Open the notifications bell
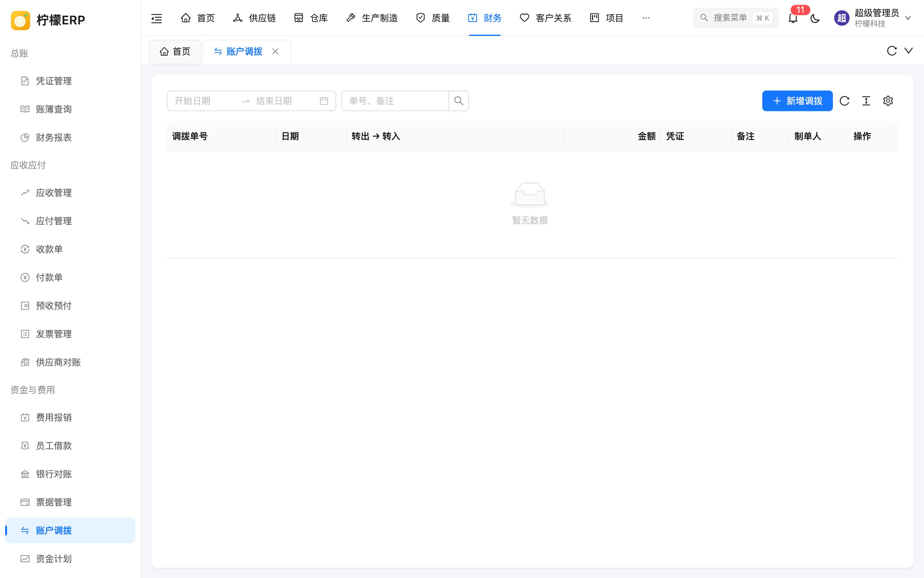Viewport: 924px width, 578px height. 793,18
